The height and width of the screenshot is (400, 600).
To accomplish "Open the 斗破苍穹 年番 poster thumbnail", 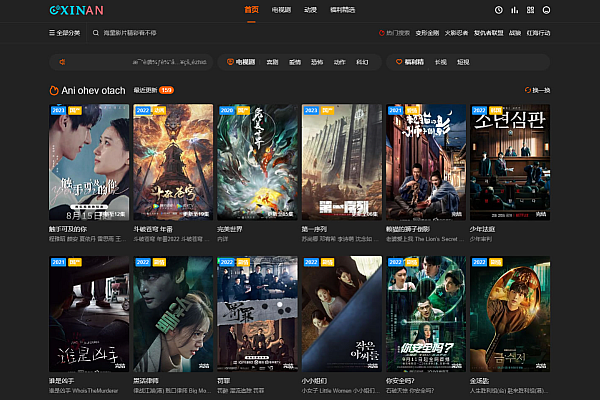I will coord(173,162).
